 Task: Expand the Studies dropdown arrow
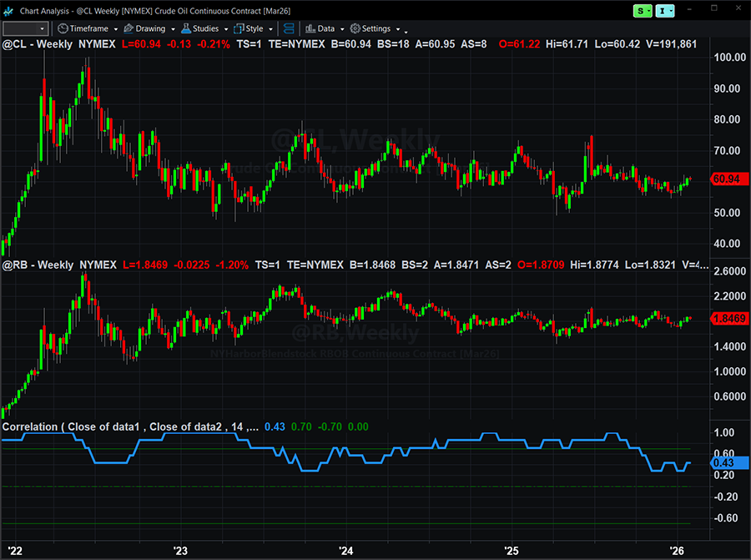(225, 29)
